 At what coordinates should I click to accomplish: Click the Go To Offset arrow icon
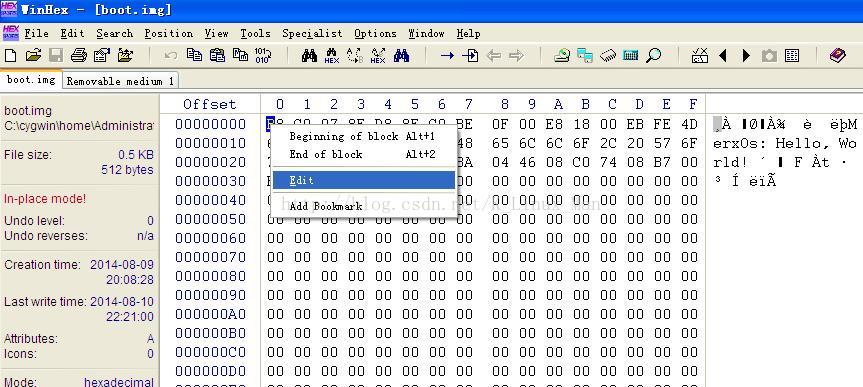pos(447,56)
